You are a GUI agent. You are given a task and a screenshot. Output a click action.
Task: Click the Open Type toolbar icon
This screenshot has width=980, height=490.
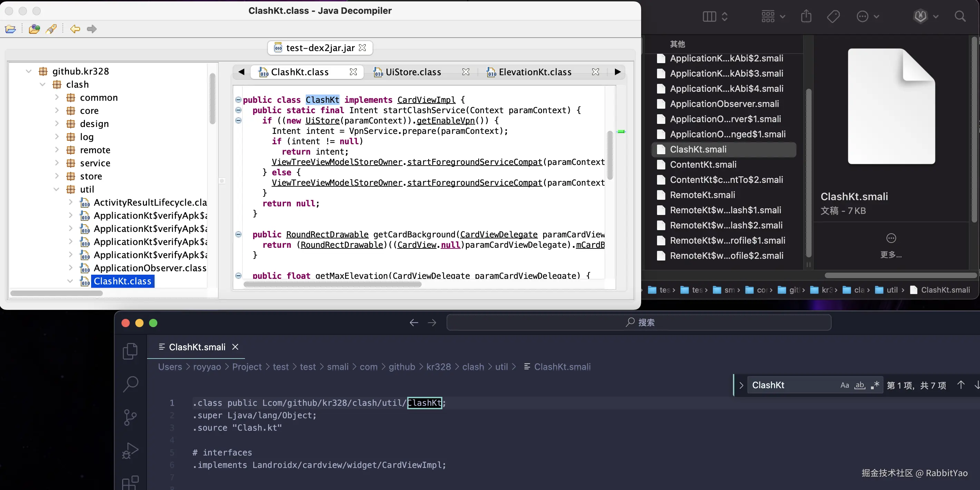pos(34,29)
